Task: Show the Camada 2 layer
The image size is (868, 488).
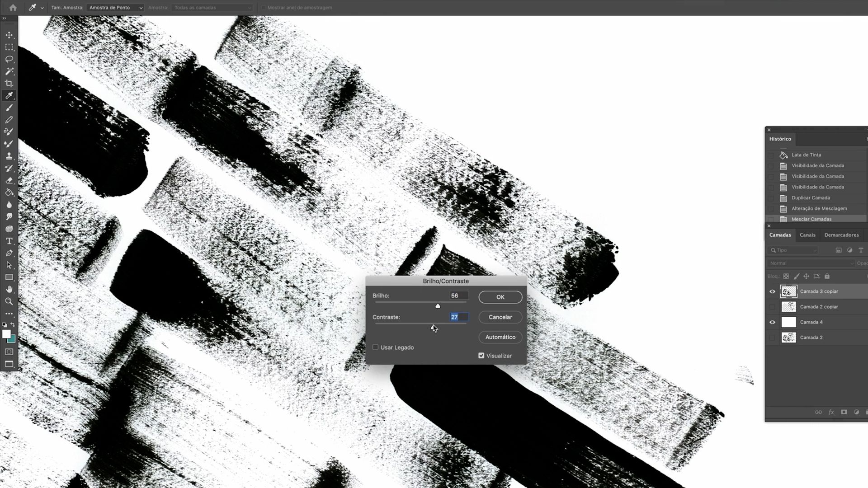Action: point(772,338)
